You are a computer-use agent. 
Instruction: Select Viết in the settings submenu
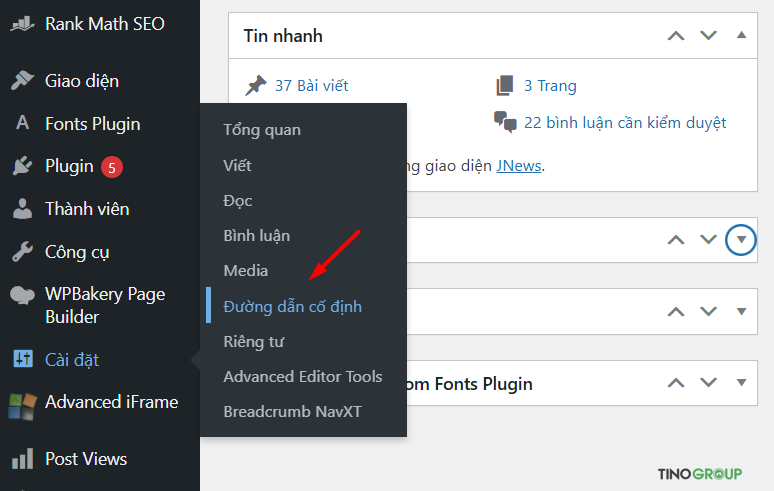[237, 165]
